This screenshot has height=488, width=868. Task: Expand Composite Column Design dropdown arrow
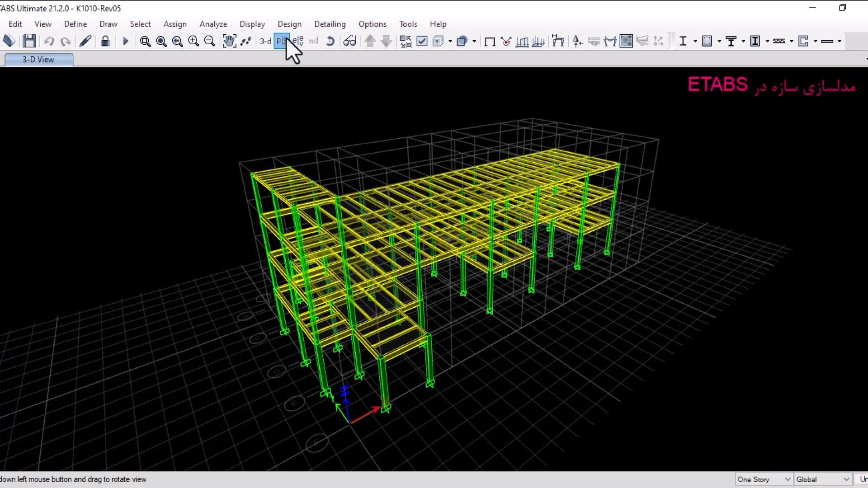[x=768, y=42]
